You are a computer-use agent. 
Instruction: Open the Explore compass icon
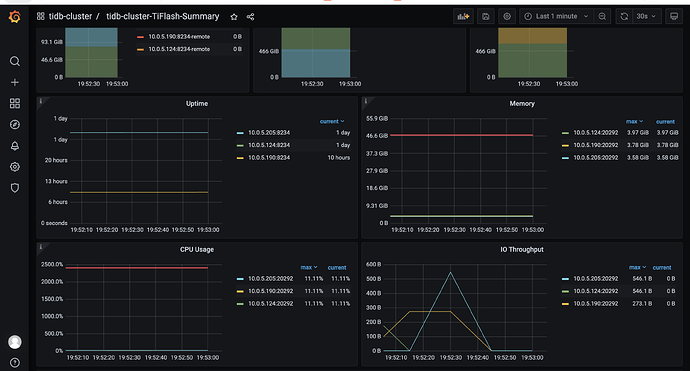click(x=15, y=125)
